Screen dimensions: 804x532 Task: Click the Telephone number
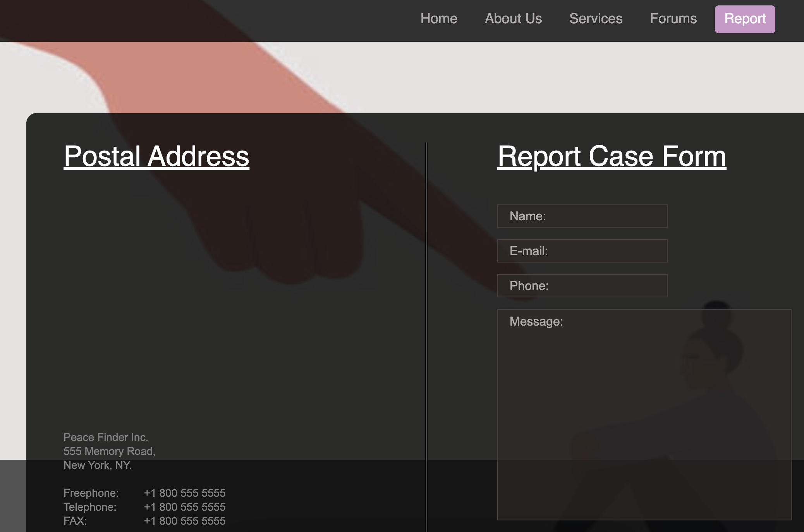tap(184, 507)
